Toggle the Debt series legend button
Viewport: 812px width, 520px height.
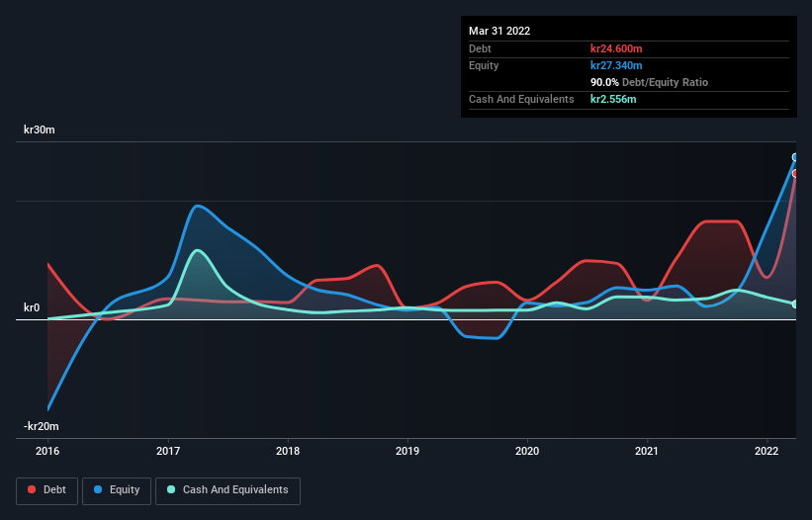[46, 490]
